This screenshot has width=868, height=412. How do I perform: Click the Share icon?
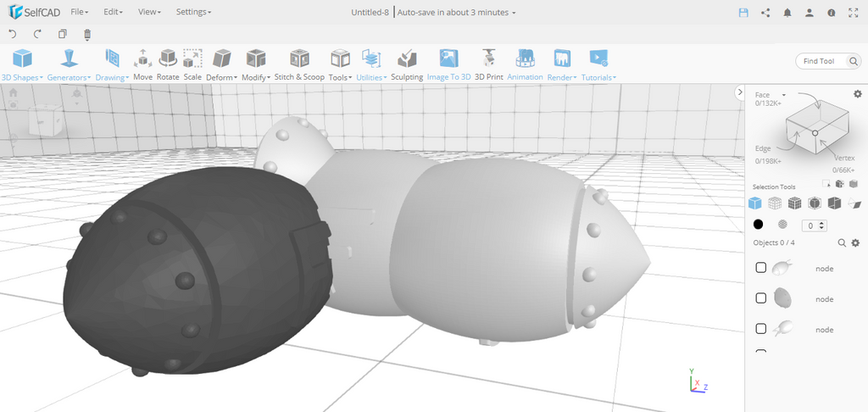[x=765, y=13]
